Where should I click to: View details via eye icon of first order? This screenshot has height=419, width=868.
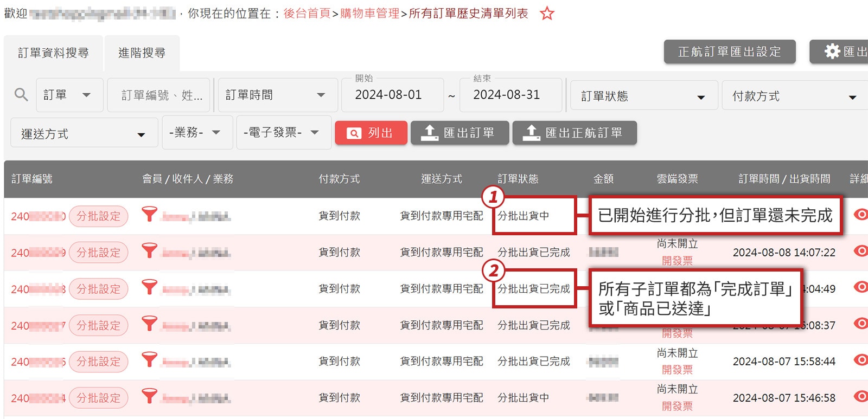coord(860,214)
